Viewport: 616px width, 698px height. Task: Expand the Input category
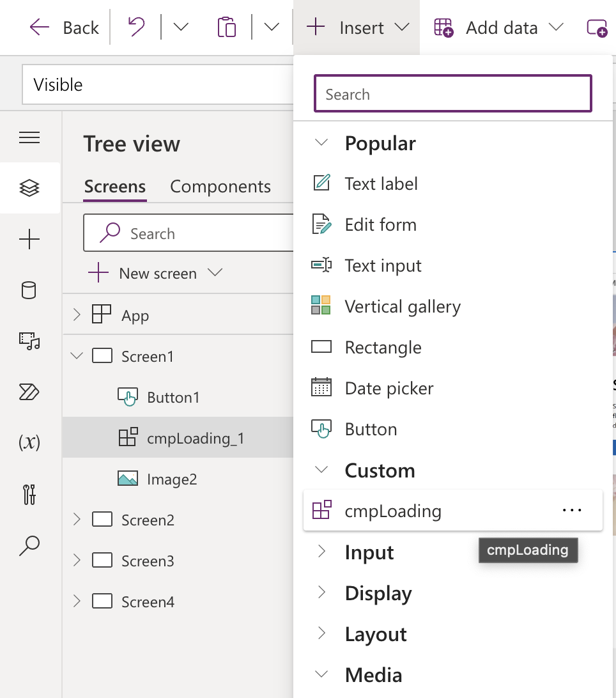coord(321,552)
